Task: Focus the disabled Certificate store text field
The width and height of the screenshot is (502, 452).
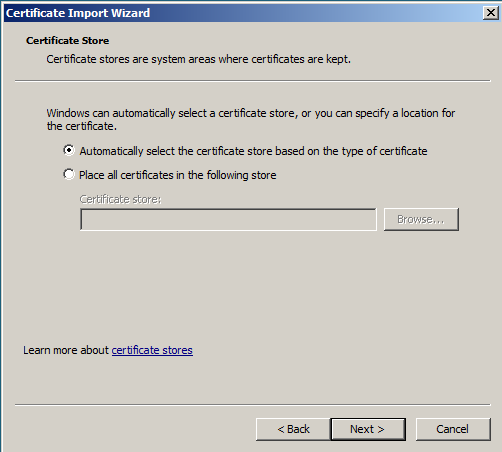Action: [228, 219]
